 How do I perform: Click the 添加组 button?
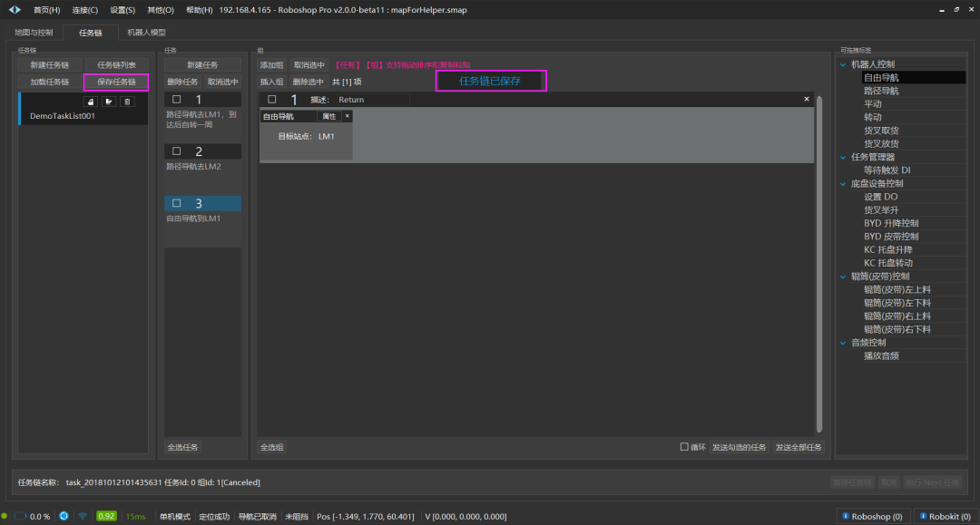tap(272, 65)
